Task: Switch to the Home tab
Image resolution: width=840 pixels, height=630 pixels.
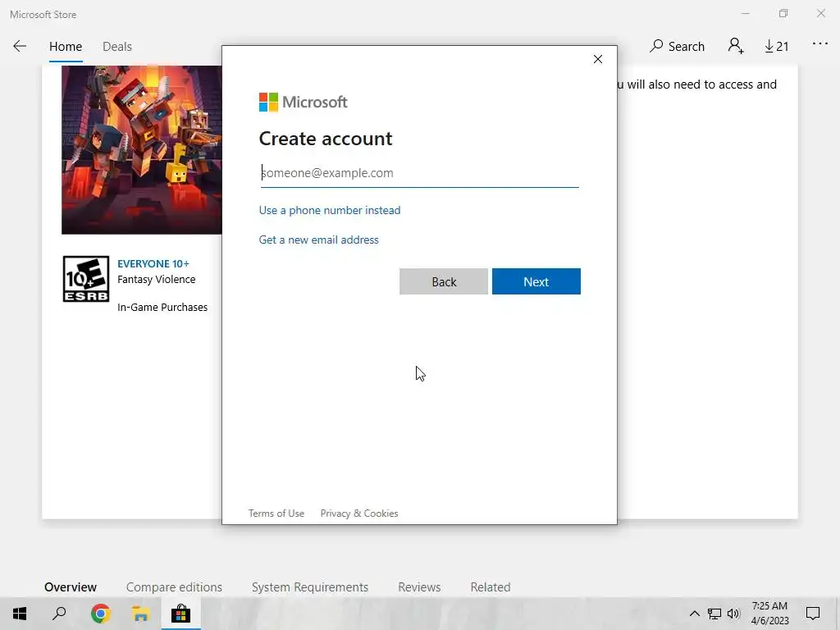Action: pos(66,47)
